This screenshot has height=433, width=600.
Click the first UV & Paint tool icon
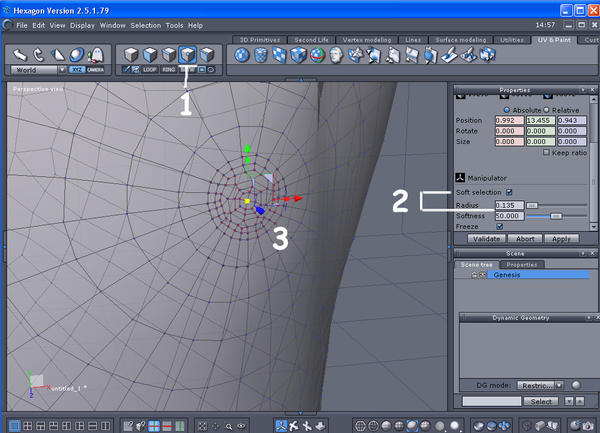click(x=243, y=54)
